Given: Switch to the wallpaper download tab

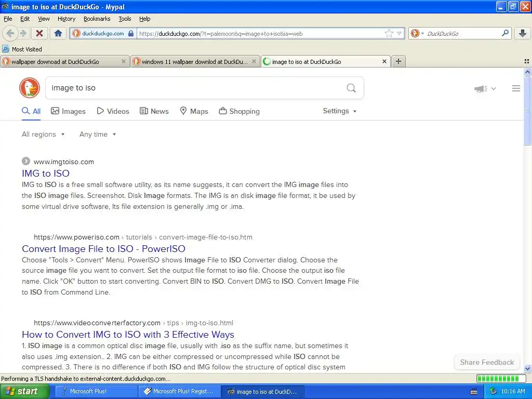Looking at the screenshot, I should [x=64, y=61].
